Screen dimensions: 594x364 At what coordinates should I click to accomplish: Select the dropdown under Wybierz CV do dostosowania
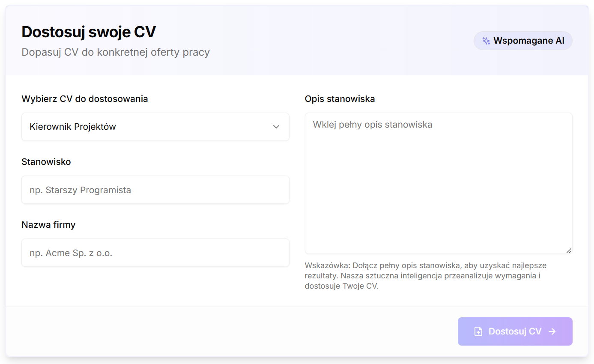(155, 127)
